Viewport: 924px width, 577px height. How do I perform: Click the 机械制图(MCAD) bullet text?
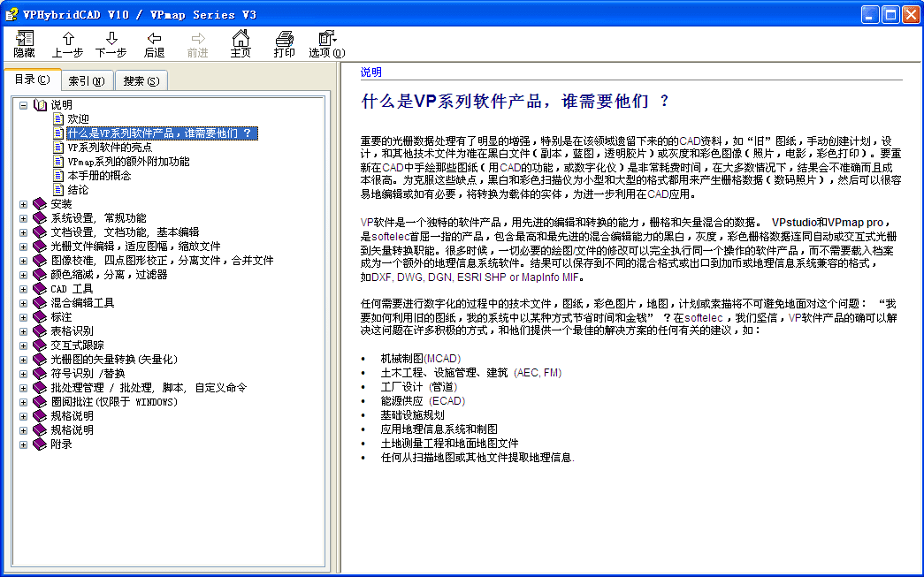(421, 359)
